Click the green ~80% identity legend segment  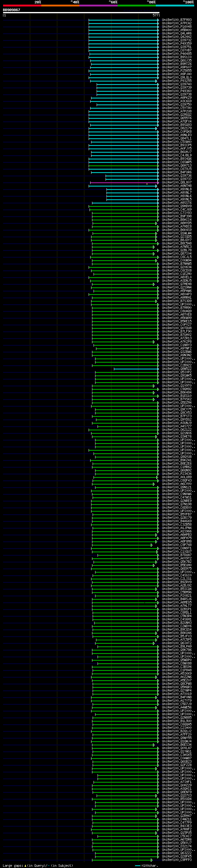click(137, 6)
